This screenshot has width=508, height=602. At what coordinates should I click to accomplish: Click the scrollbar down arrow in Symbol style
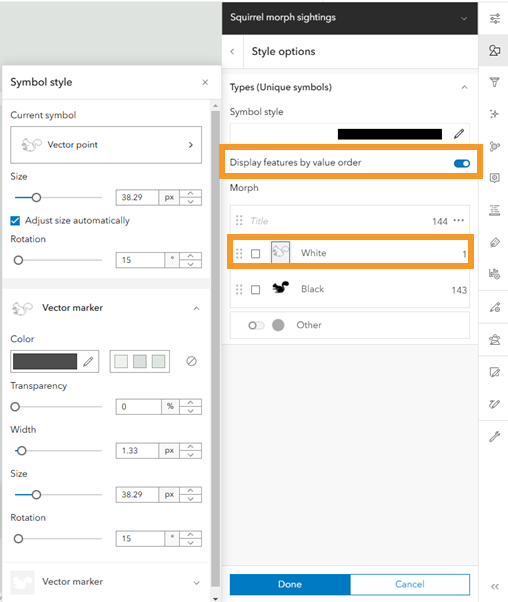pyautogui.click(x=215, y=599)
